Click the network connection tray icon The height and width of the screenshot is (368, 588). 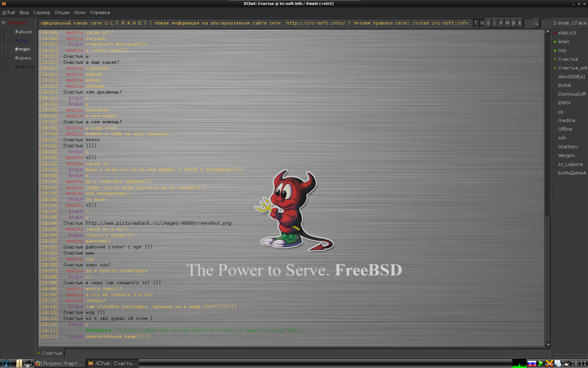566,363
